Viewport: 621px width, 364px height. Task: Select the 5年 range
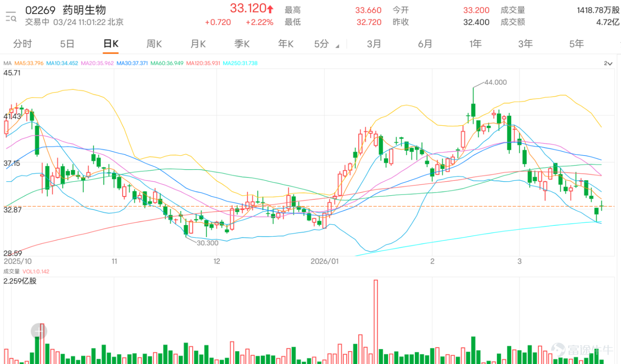[x=576, y=44]
